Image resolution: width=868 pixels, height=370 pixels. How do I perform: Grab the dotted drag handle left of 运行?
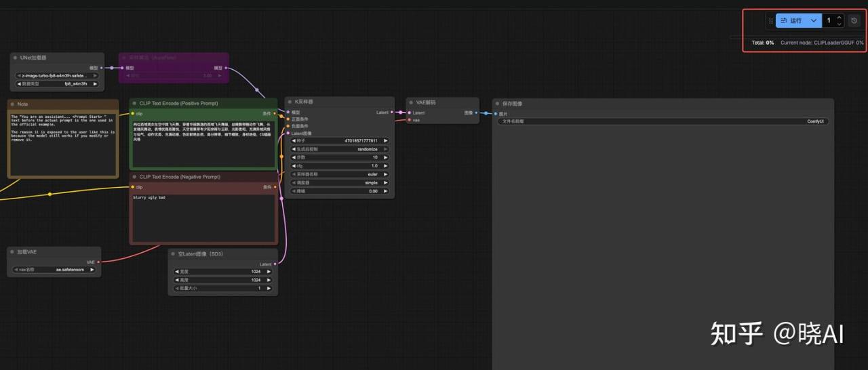click(x=770, y=21)
